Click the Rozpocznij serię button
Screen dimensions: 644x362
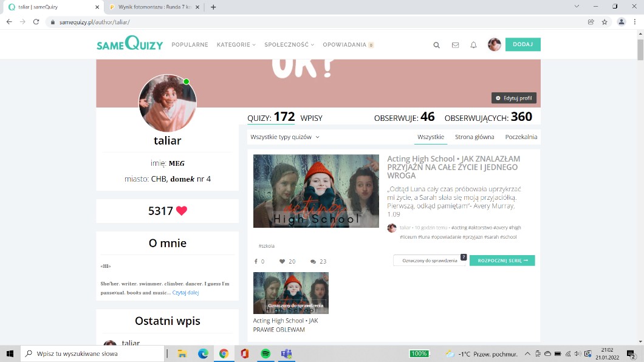tap(502, 261)
